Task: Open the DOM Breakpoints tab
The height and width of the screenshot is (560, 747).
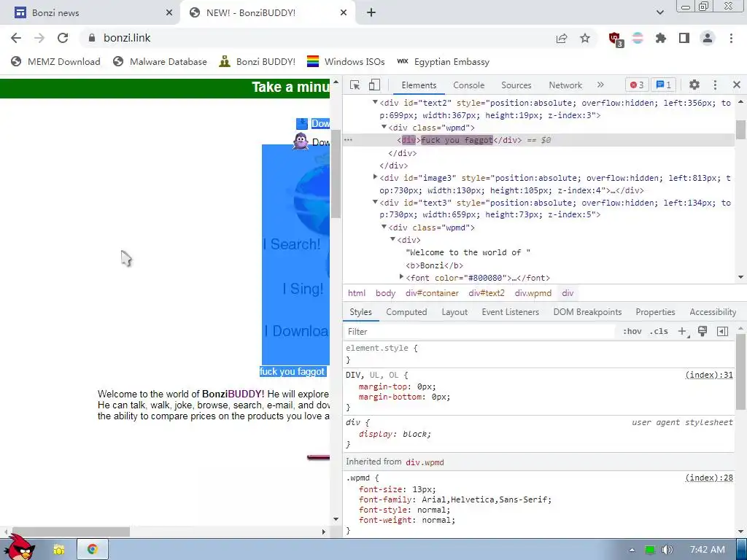Action: 587,312
